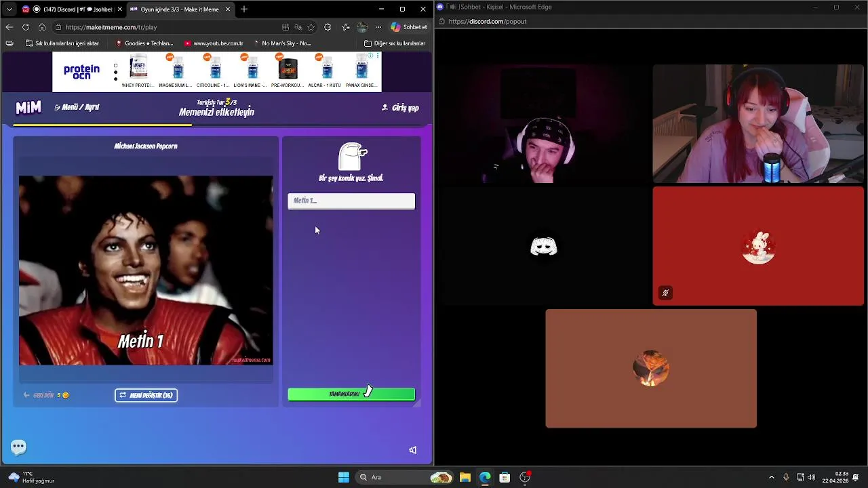The image size is (868, 488).
Task: Click the microphone tray icon
Action: click(786, 477)
